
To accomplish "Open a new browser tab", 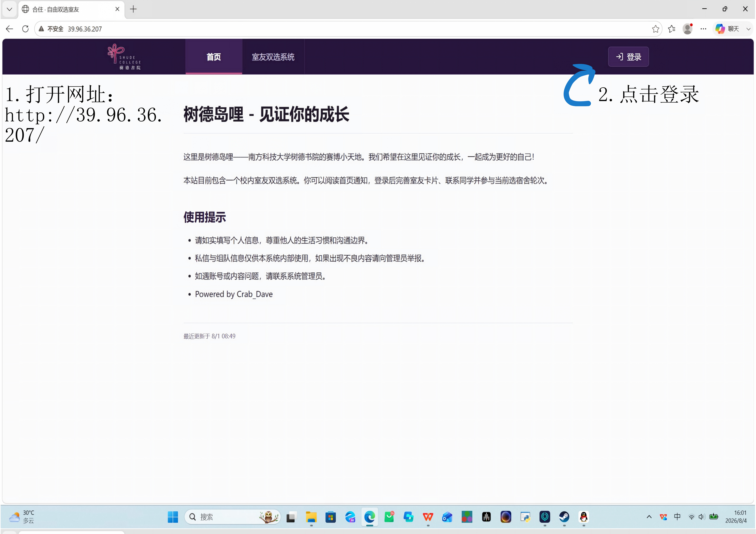I will (133, 9).
